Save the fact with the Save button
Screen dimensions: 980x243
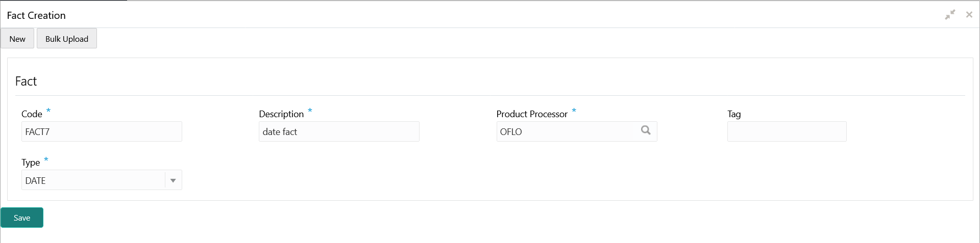pos(22,218)
